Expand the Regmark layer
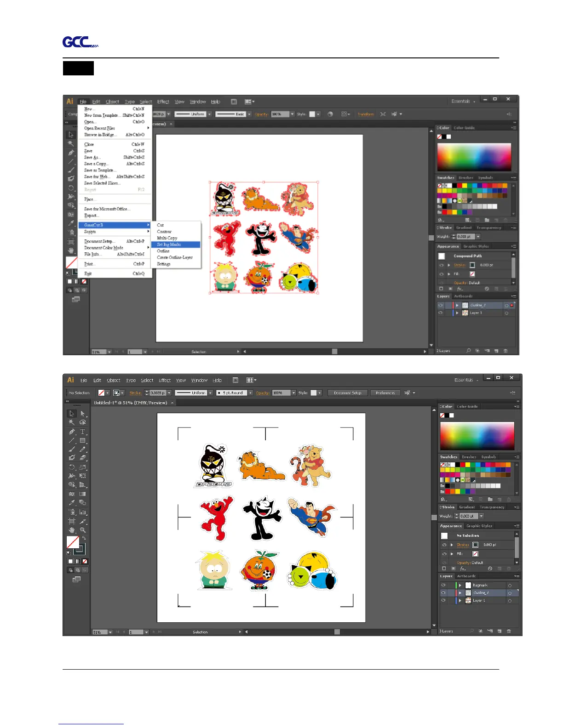This screenshot has height=728, width=563. pos(460,585)
